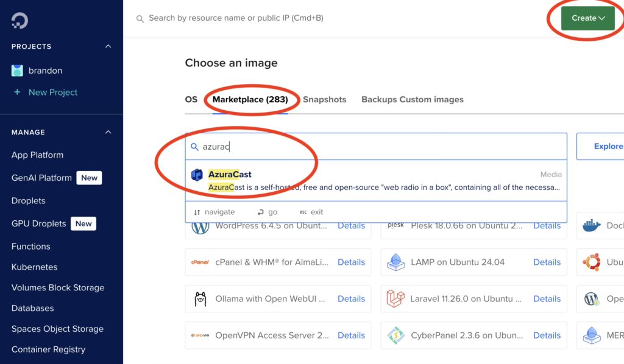
Task: Open GenAI Platform in sidebar
Action: coord(41,178)
